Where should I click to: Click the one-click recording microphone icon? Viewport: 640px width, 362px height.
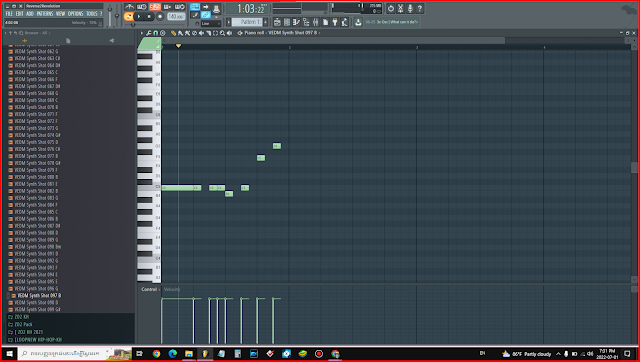(x=410, y=8)
